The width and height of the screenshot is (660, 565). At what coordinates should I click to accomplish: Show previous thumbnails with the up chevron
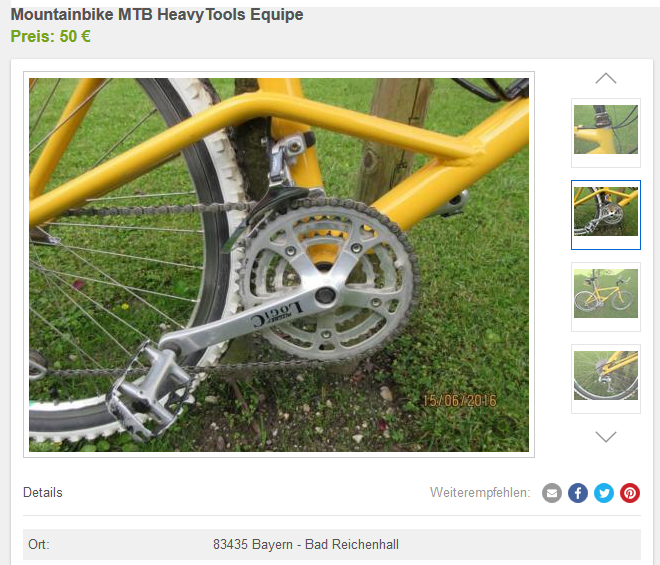click(606, 78)
